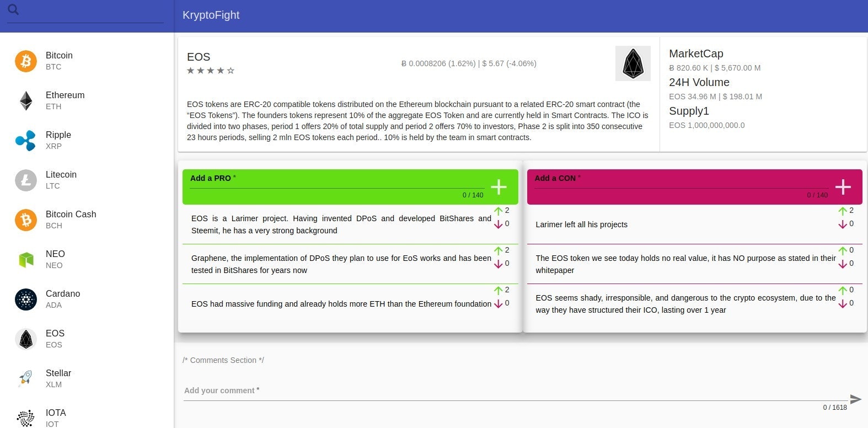The width and height of the screenshot is (868, 428).
Task: Click the 'EOS 1,000,000,000.0' supply value
Action: [706, 125]
